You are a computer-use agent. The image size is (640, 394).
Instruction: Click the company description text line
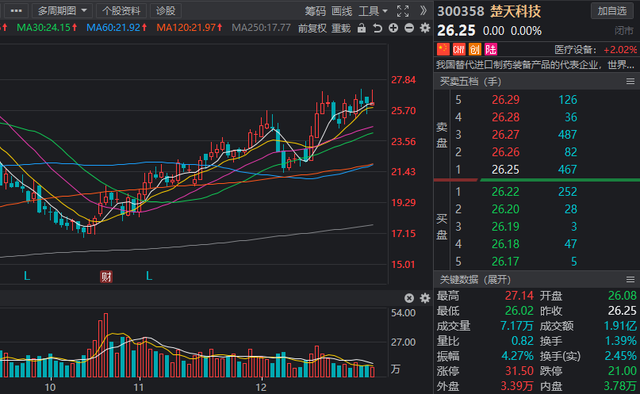(x=535, y=65)
